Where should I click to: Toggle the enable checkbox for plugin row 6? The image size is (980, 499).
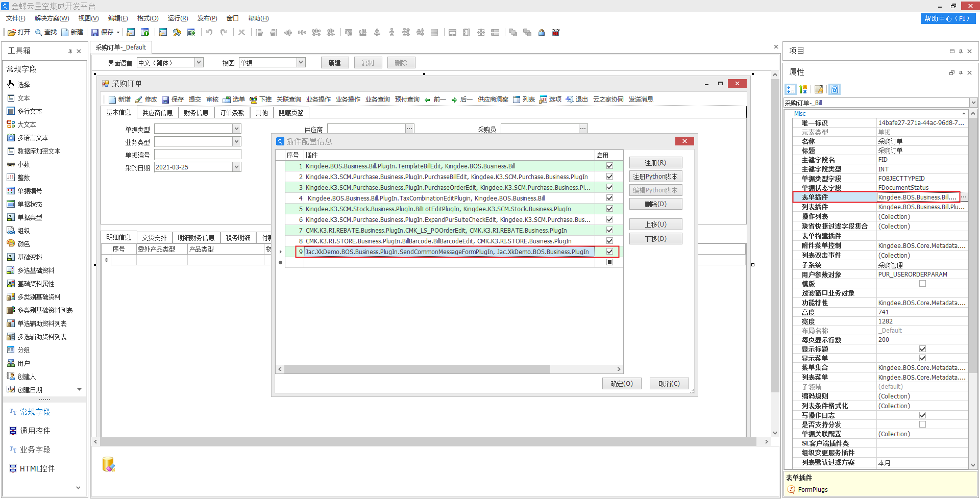click(x=609, y=219)
